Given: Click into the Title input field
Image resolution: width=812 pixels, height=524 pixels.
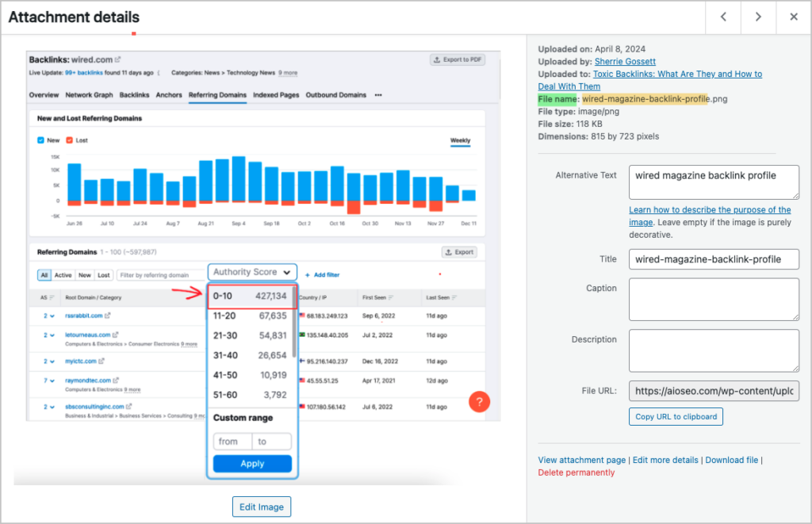Looking at the screenshot, I should coord(714,259).
